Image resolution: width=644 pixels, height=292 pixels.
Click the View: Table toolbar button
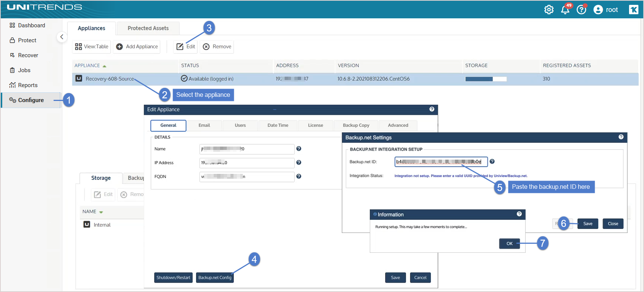pos(92,47)
